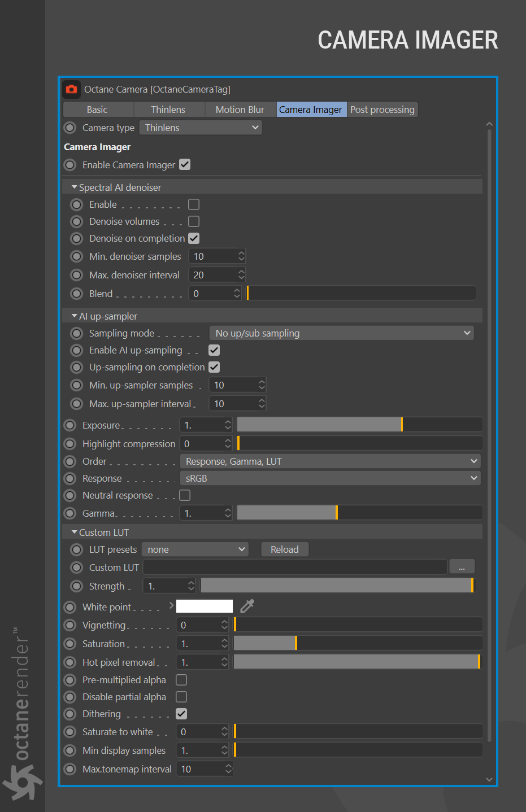
Task: Expand White point color arrow
Action: [171, 605]
